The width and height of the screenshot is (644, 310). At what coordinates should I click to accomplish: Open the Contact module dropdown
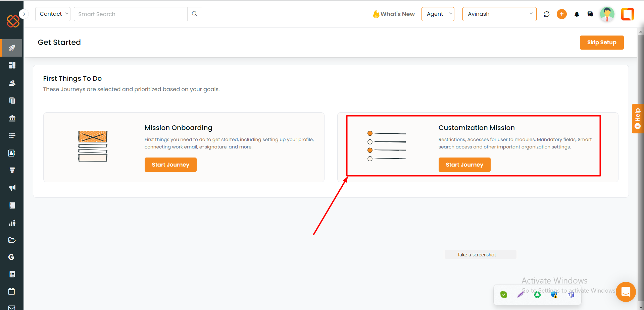coord(53,14)
